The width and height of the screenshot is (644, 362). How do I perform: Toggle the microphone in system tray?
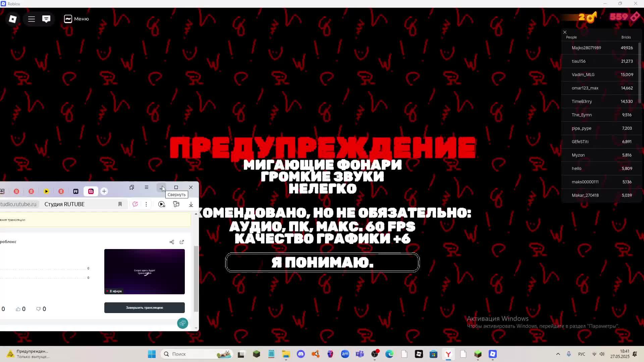[x=569, y=354]
